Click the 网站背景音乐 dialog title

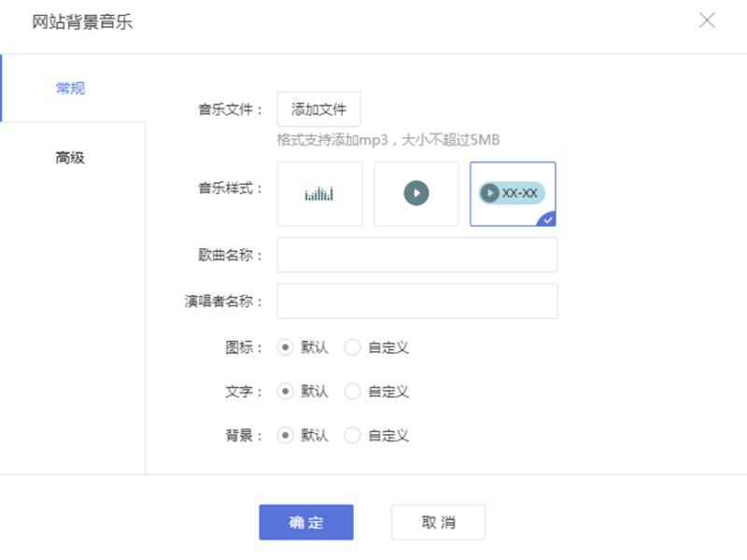coord(82,21)
